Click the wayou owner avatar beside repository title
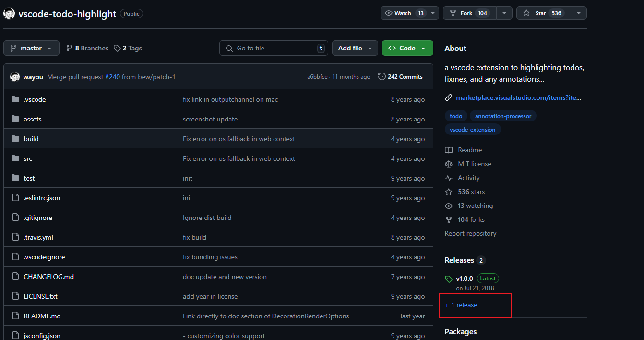 click(9, 13)
